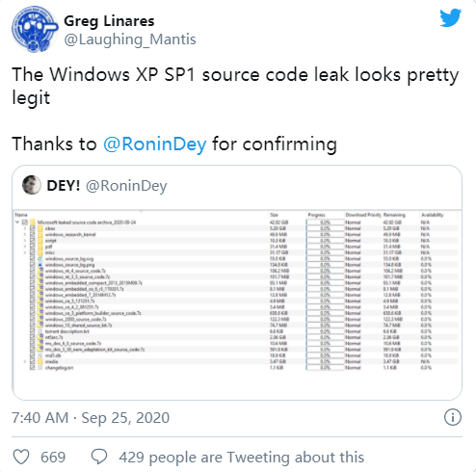Open the 429 people are Tweeting link
476x472 pixels.
(241, 457)
